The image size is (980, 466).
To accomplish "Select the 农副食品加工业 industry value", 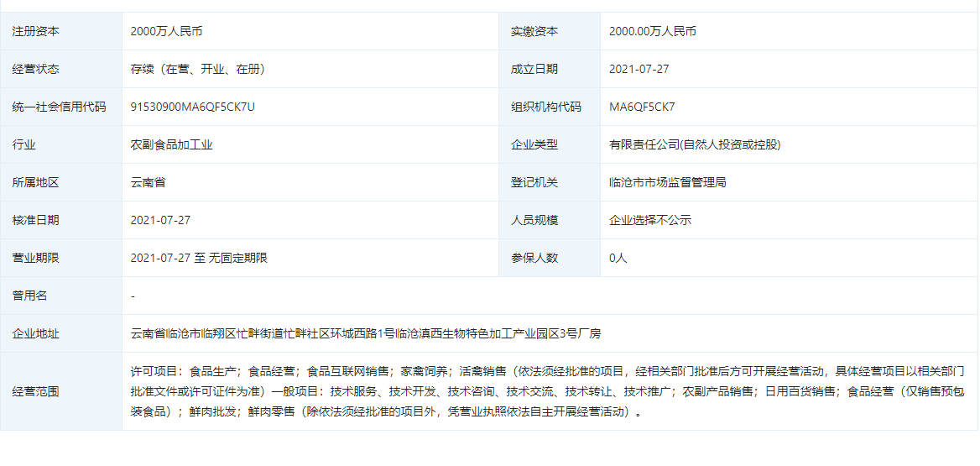I will [x=172, y=144].
